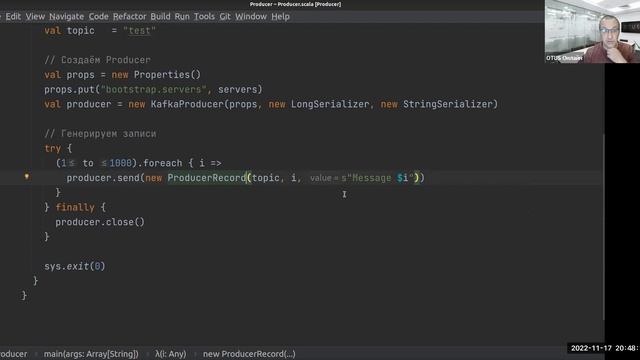Place cursor on KafkaProducer
This screenshot has height=360, width=640.
point(187,104)
